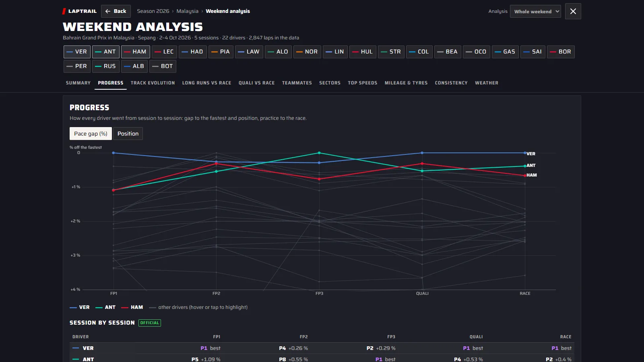The width and height of the screenshot is (644, 362).
Task: Open the Season 2026 breadcrumb
Action: point(153,11)
